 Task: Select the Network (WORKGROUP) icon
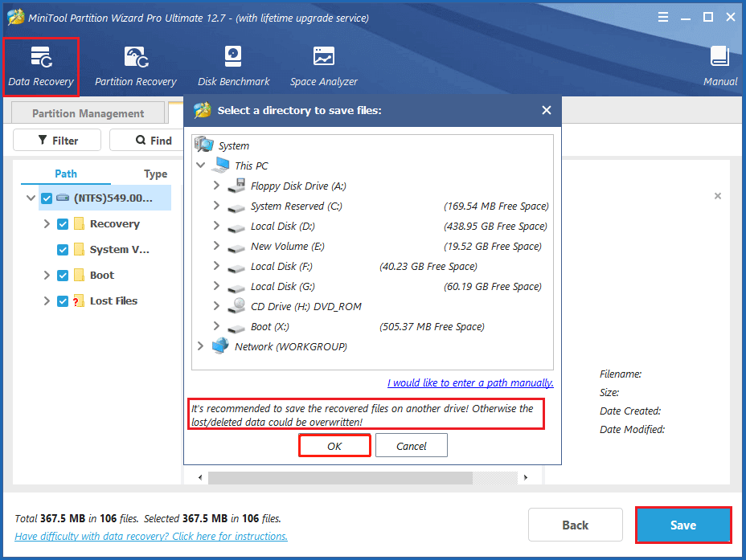coord(219,346)
